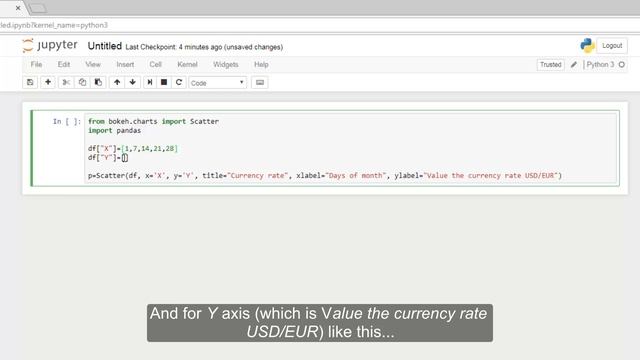Click the browser address bar URL
Screen dimensions: 640x360
54,25
